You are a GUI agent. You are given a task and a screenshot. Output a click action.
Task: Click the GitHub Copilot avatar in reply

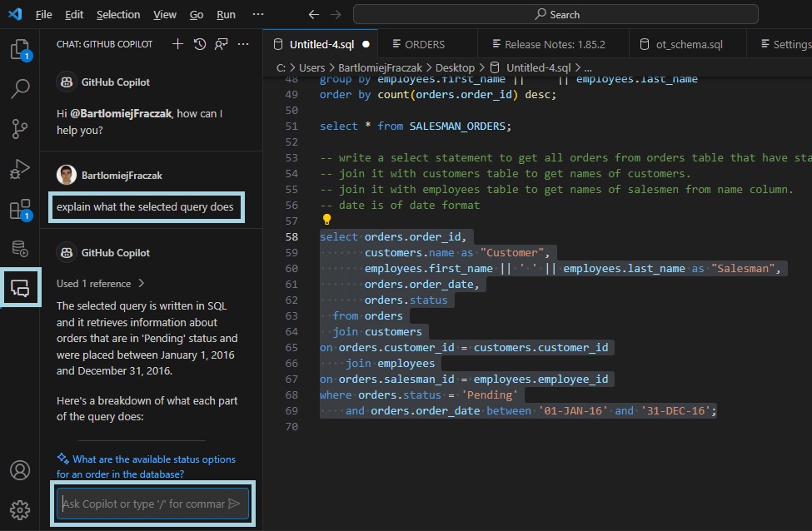[x=67, y=252]
